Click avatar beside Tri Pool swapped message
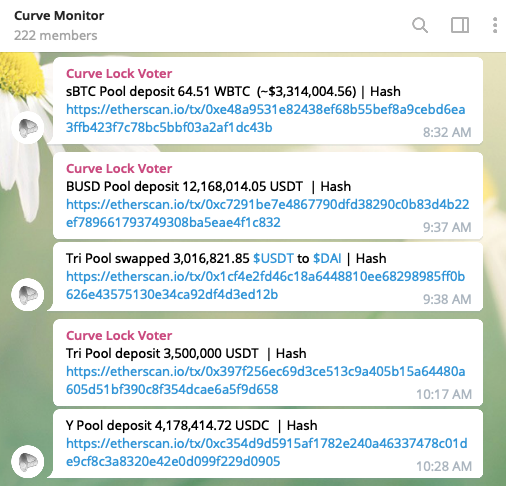The height and width of the screenshot is (486, 506). [28, 295]
